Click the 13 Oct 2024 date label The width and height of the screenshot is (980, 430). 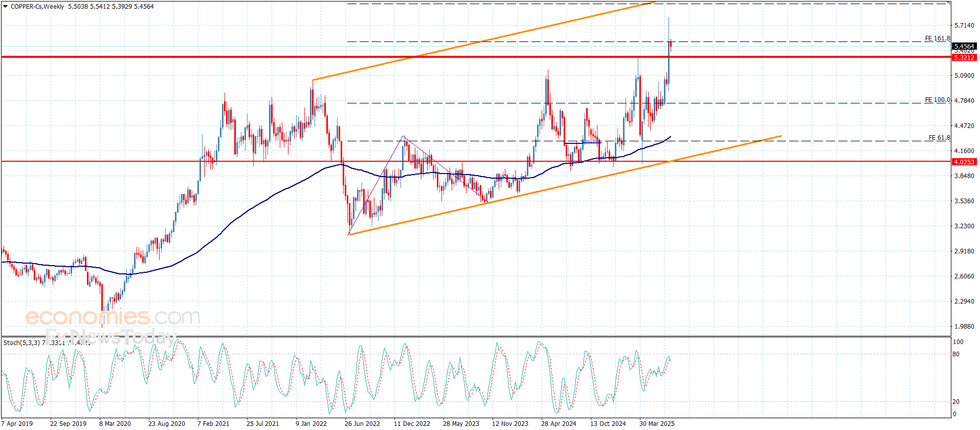[x=608, y=423]
